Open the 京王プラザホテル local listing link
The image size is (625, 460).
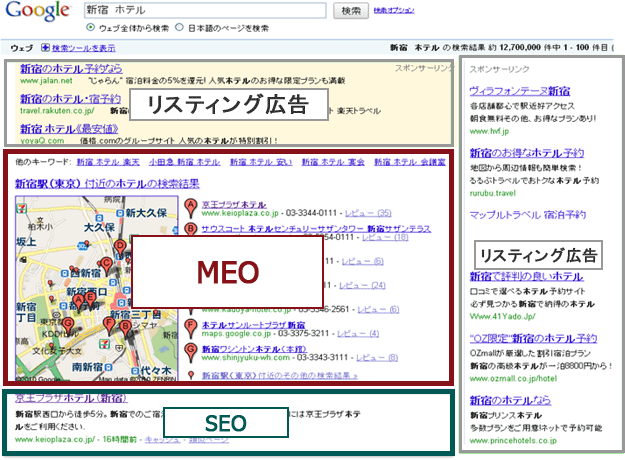(234, 204)
